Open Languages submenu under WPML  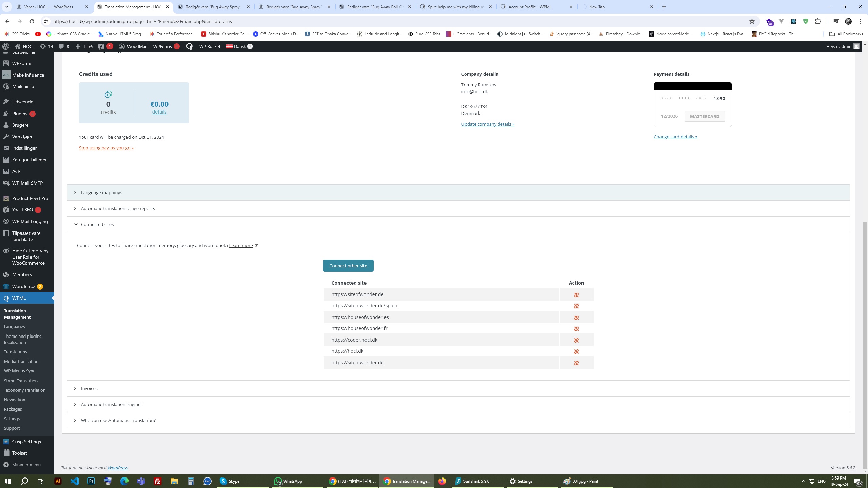[x=15, y=326]
